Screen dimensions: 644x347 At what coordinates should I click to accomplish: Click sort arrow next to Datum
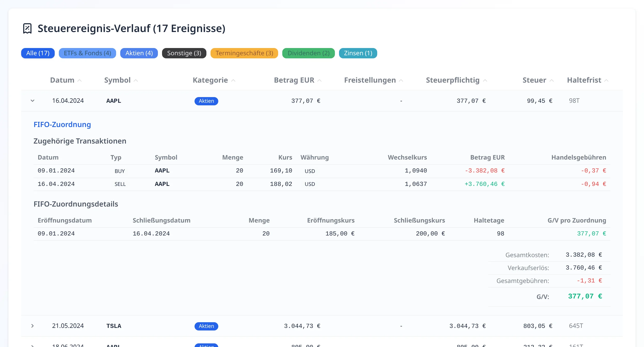pyautogui.click(x=79, y=81)
